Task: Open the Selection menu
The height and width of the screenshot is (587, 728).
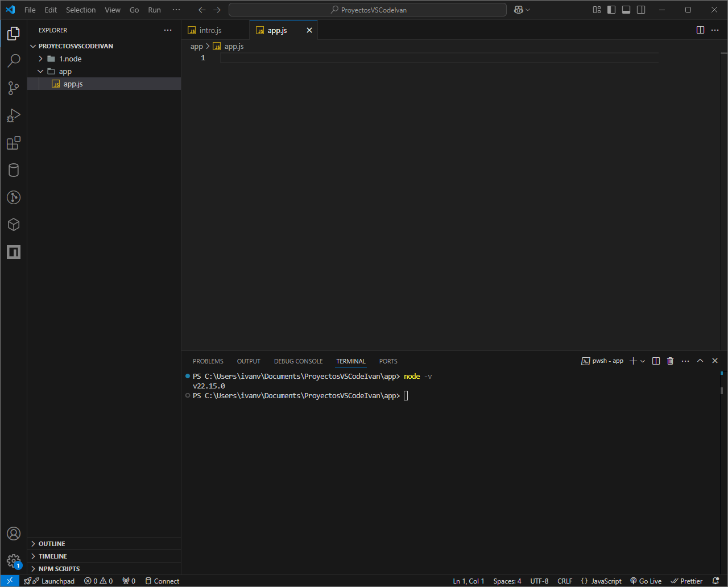Action: tap(81, 10)
